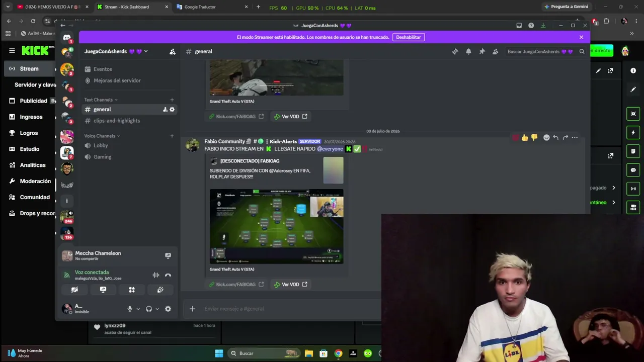Toggle member list visibility

point(495,51)
